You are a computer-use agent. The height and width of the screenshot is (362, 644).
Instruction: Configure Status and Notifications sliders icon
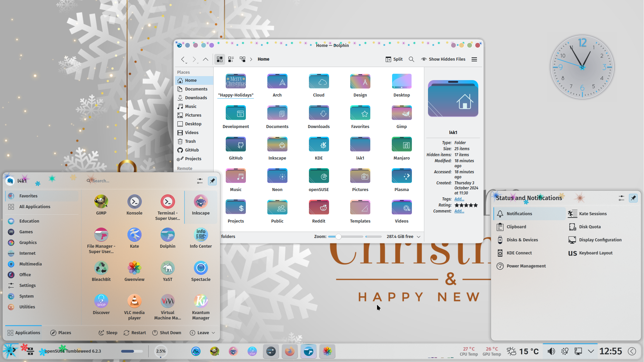(622, 198)
